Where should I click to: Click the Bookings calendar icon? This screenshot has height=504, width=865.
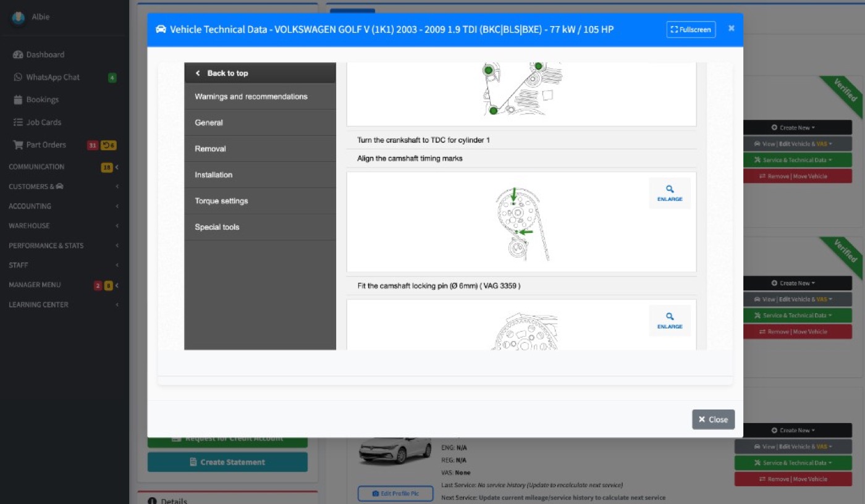(x=18, y=99)
